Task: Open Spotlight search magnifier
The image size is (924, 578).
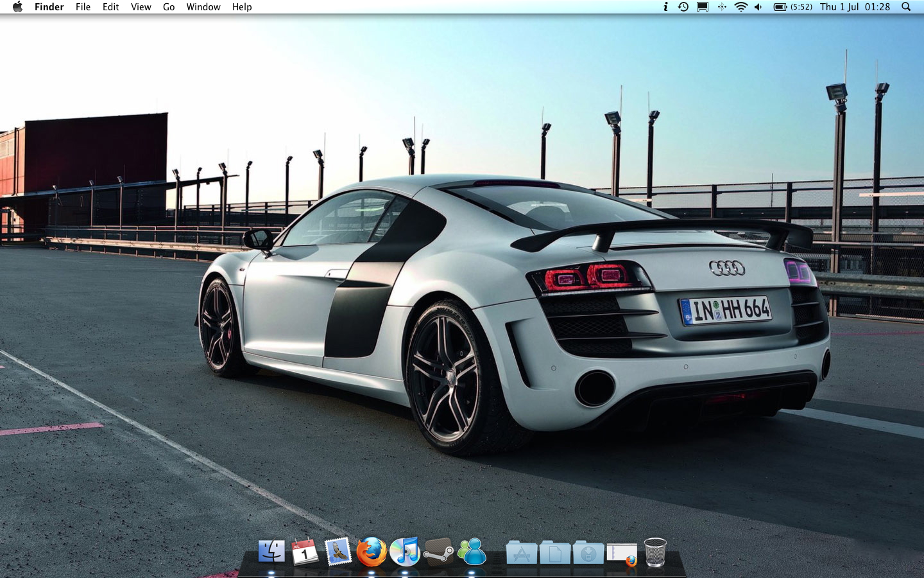Action: pyautogui.click(x=906, y=7)
